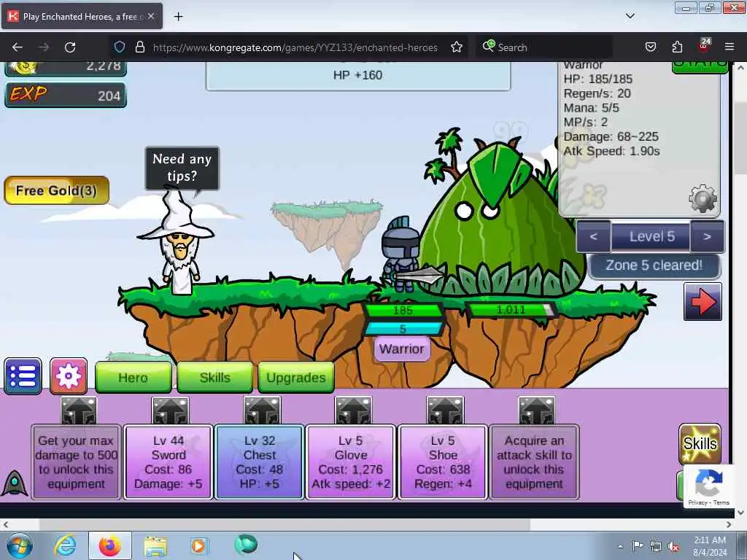Click the warrior green HP bar 185
Image resolution: width=747 pixels, height=560 pixels.
pos(403,311)
